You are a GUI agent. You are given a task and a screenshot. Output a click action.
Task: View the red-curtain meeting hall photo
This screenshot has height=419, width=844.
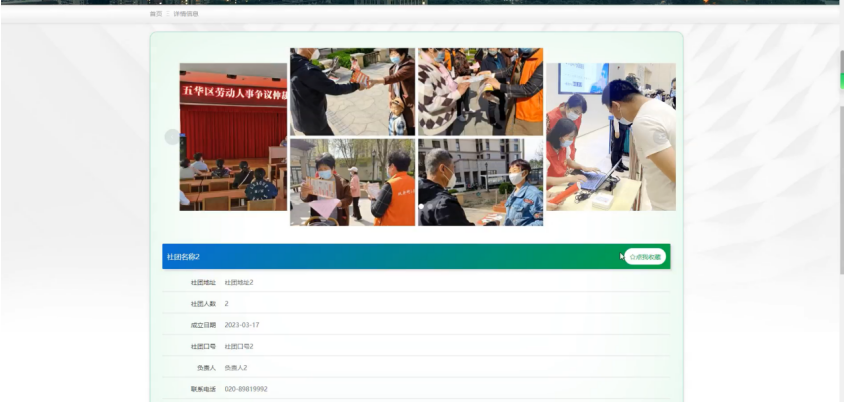coord(233,137)
